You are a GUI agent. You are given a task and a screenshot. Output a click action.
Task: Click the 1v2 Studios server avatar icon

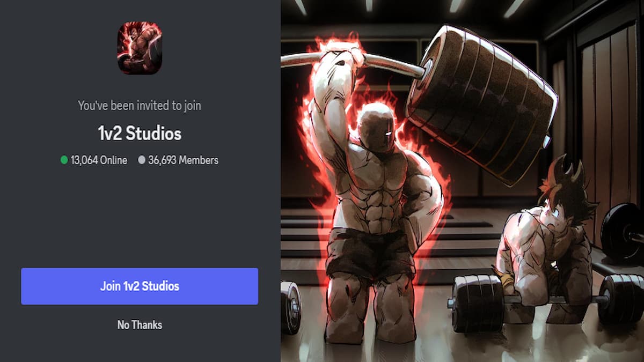pos(140,48)
